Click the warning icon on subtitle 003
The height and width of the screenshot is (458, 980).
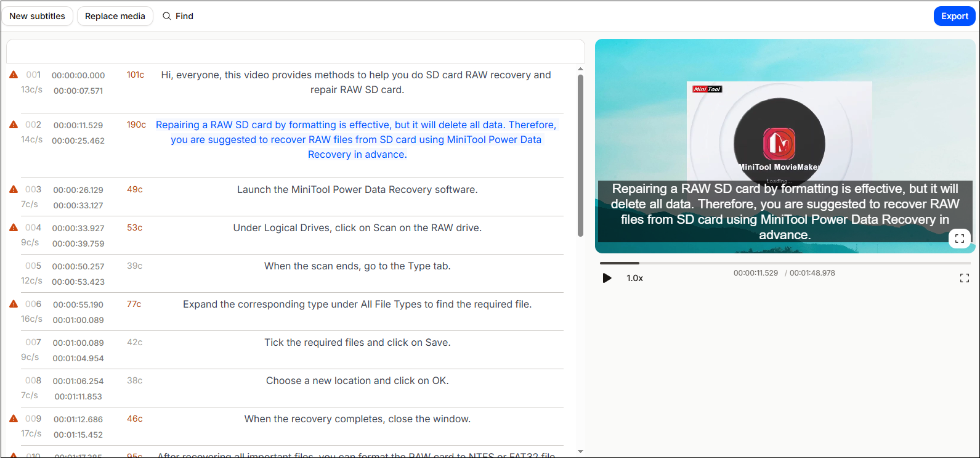pyautogui.click(x=14, y=189)
